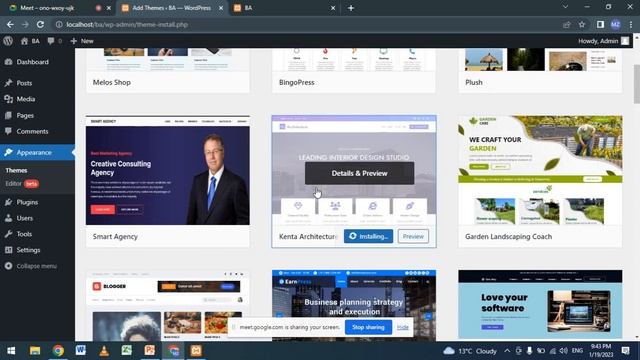Image resolution: width=640 pixels, height=360 pixels.
Task: Open Smart Agency theme thumbnail
Action: [168, 170]
